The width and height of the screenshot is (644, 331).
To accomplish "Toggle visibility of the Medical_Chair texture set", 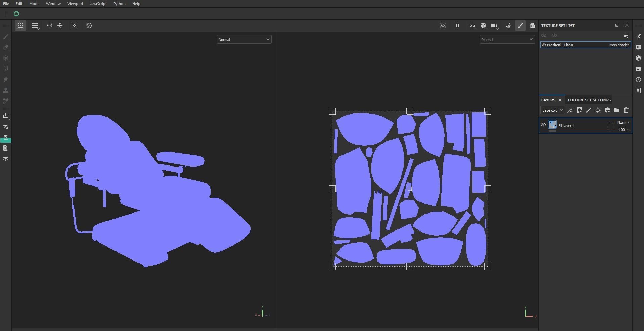I will click(544, 45).
